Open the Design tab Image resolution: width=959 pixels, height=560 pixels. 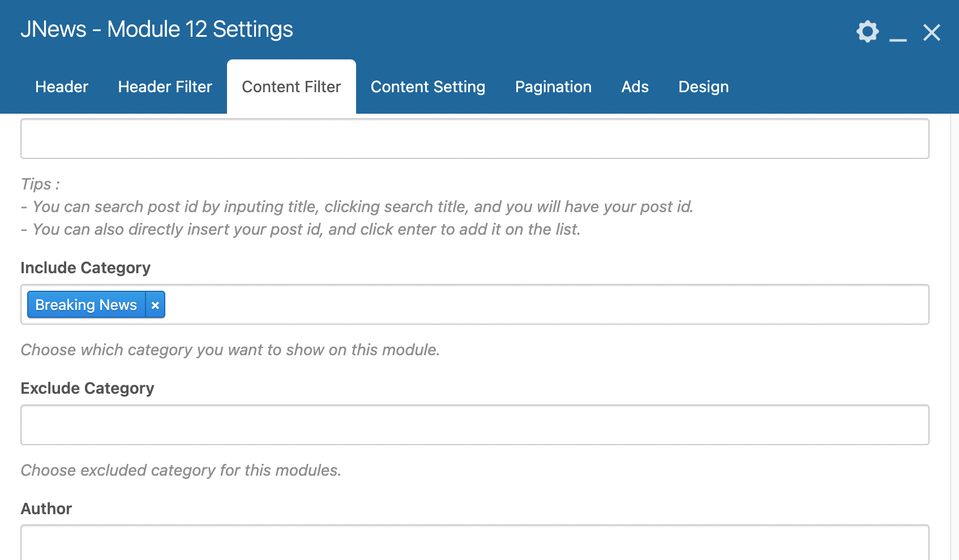(x=704, y=87)
